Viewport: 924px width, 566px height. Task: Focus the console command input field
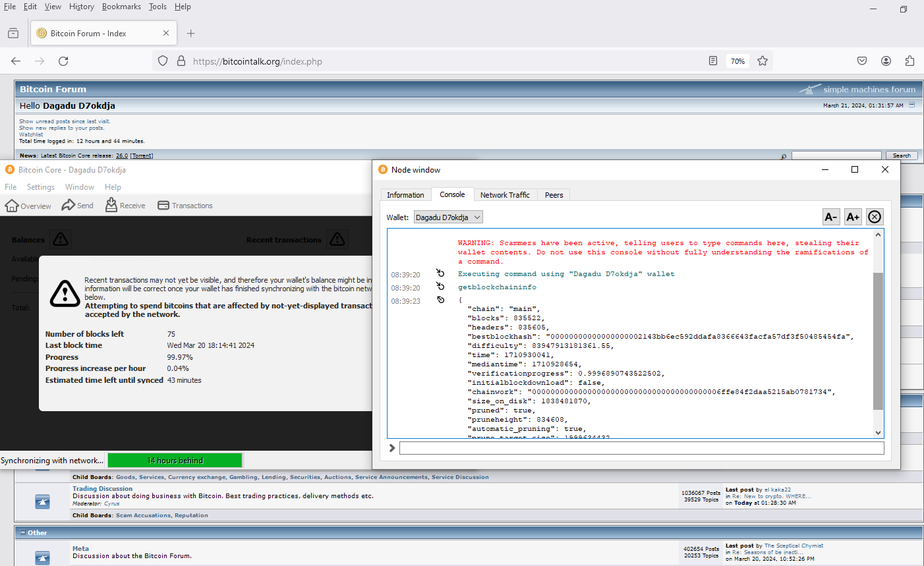(x=641, y=448)
